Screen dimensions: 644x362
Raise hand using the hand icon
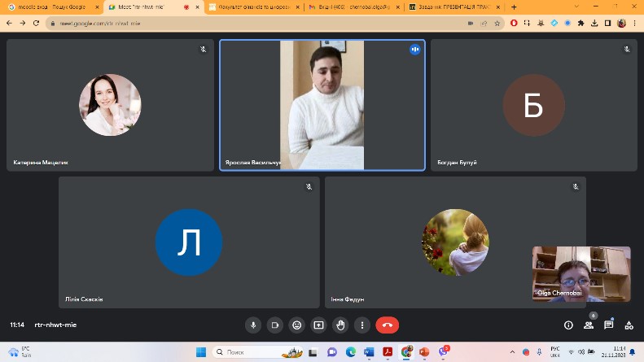click(x=340, y=325)
